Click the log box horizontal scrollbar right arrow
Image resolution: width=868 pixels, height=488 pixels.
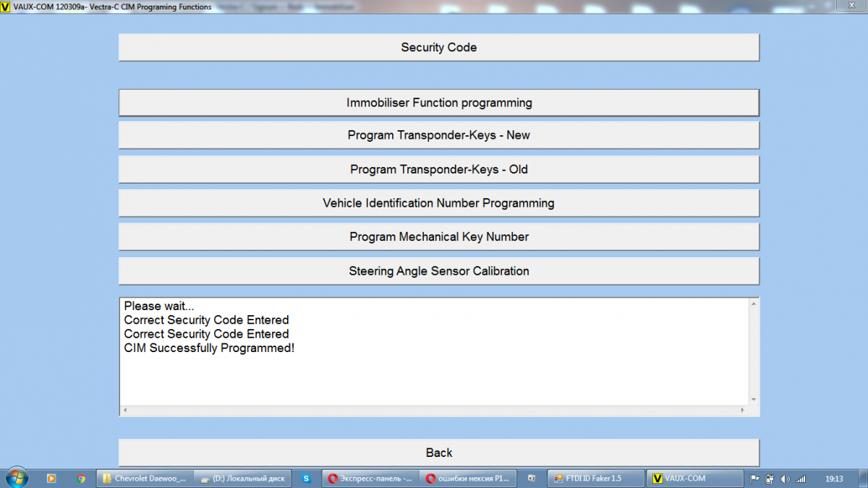[x=742, y=410]
